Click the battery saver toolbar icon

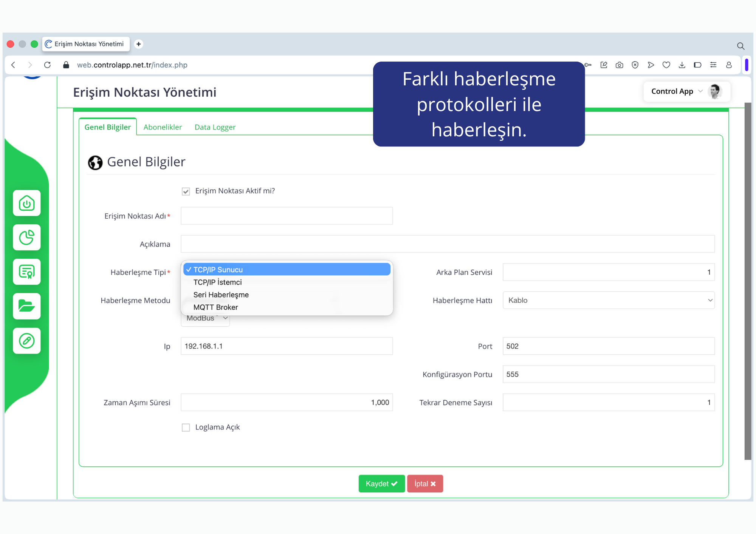click(x=698, y=65)
